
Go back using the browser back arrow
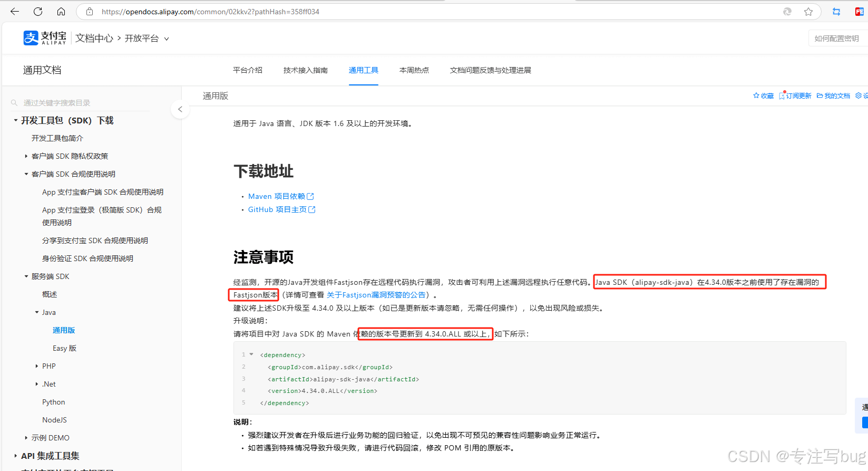15,11
